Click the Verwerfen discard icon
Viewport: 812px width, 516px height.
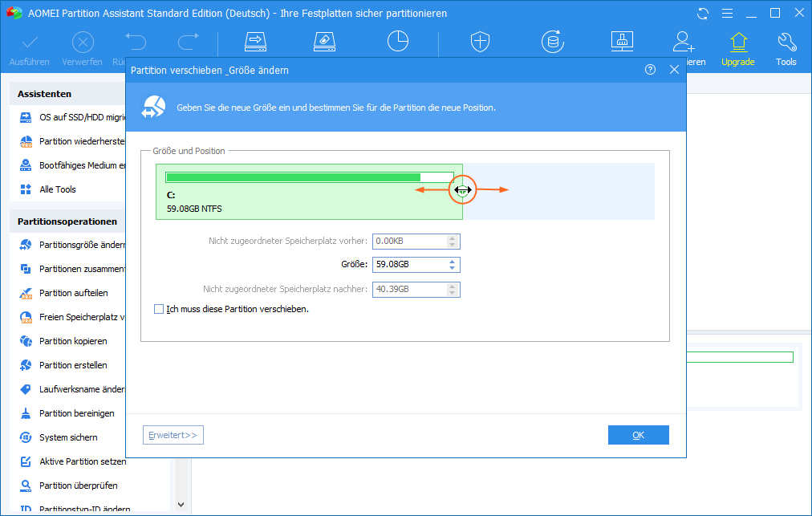point(83,42)
